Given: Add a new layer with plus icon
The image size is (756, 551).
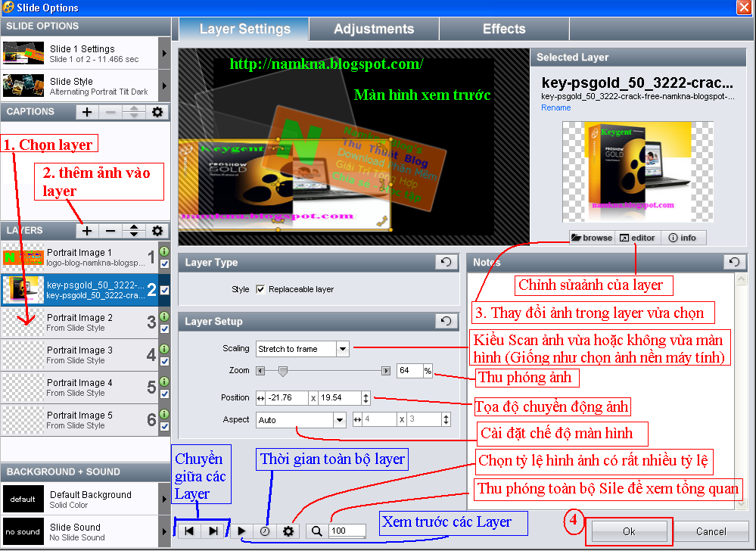Looking at the screenshot, I should [87, 231].
